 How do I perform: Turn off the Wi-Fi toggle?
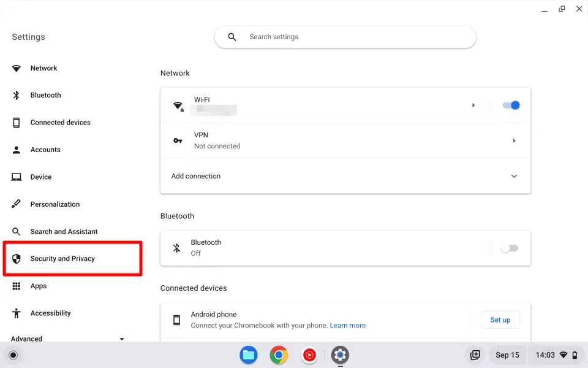point(511,105)
